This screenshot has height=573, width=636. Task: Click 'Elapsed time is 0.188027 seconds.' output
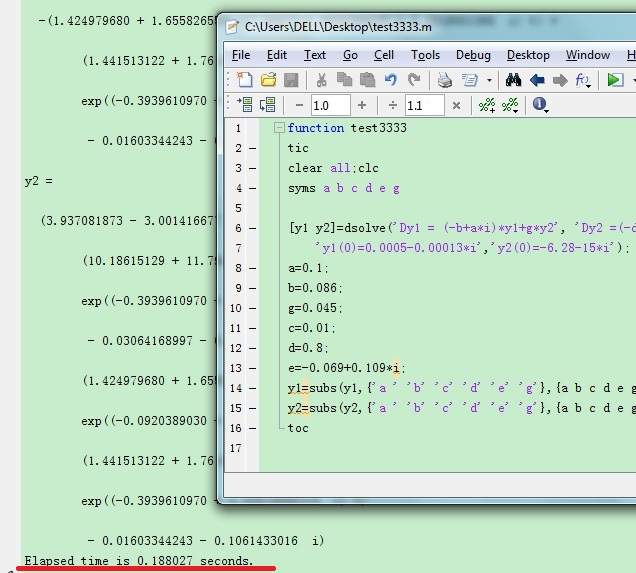tap(139, 561)
